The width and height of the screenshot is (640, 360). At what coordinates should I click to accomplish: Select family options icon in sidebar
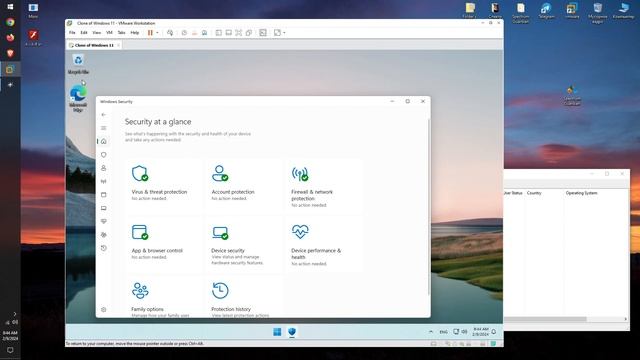tap(104, 235)
